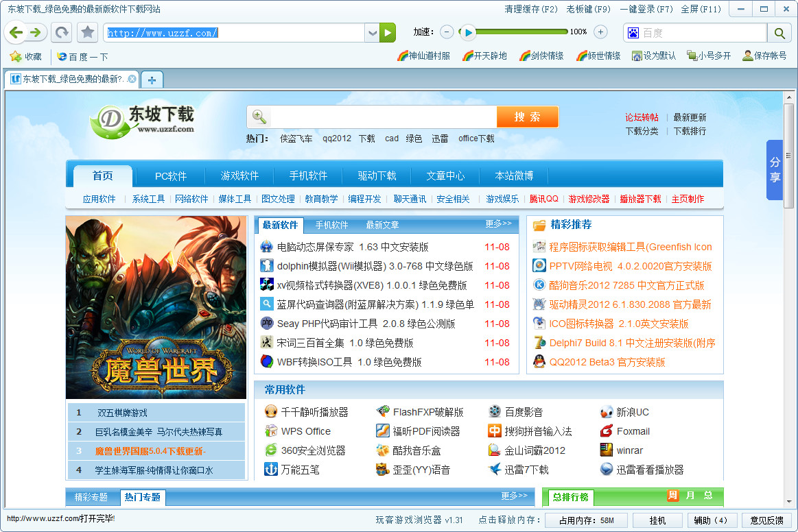Click the 意见反馈 status bar button
The width and height of the screenshot is (798, 532).
tap(766, 520)
